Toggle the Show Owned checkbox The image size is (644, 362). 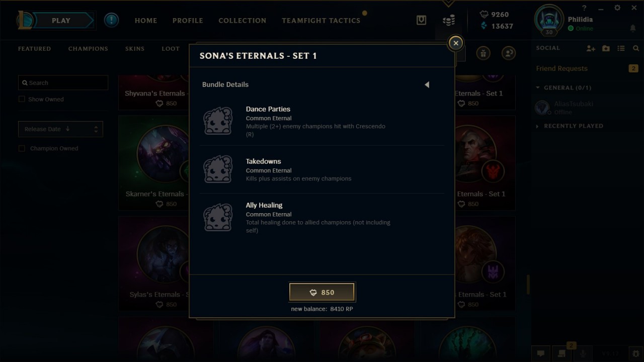tap(22, 99)
